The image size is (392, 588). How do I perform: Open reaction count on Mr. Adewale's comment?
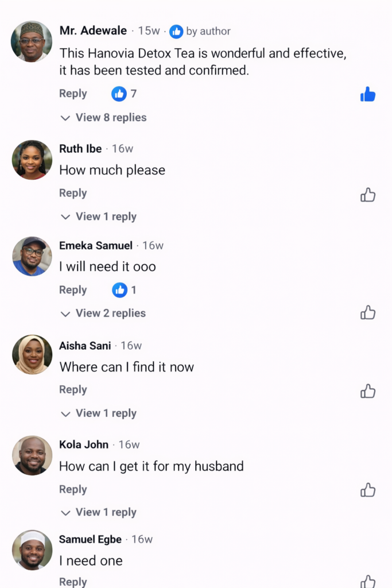pyautogui.click(x=125, y=94)
